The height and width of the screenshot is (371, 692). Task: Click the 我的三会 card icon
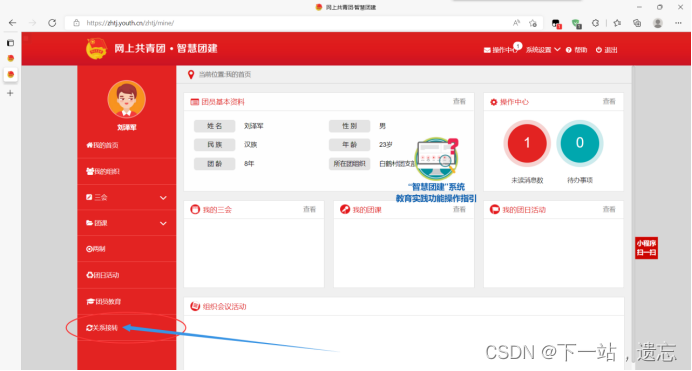coord(195,209)
